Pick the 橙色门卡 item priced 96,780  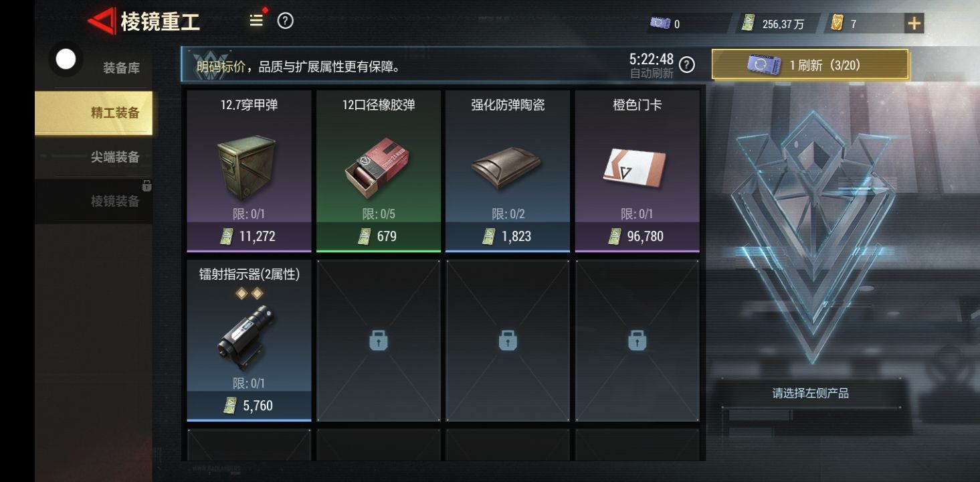pos(638,171)
